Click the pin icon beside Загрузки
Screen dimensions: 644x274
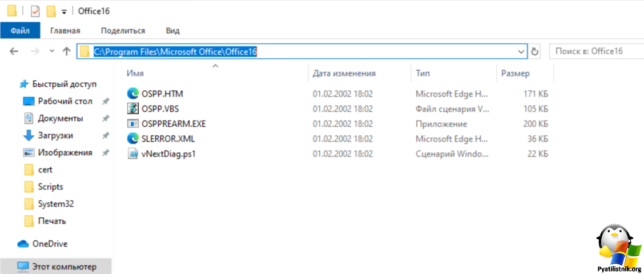[x=106, y=135]
